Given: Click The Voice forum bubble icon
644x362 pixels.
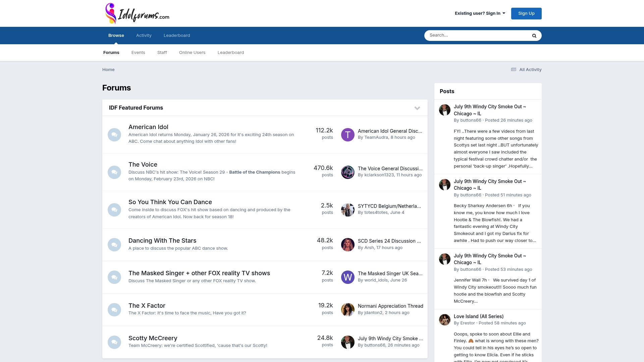Looking at the screenshot, I should pyautogui.click(x=114, y=172).
